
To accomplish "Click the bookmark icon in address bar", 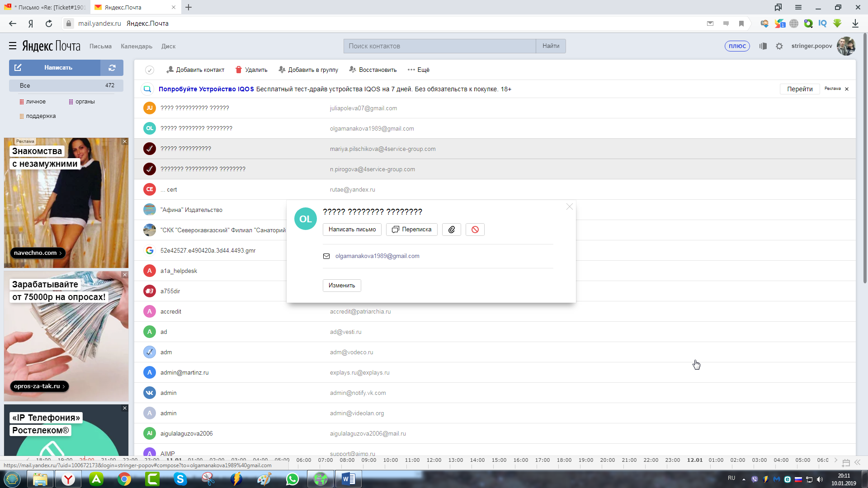I will click(741, 23).
